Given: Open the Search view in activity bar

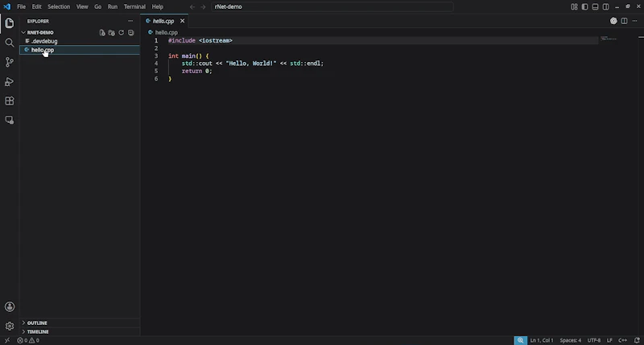Looking at the screenshot, I should (x=10, y=43).
